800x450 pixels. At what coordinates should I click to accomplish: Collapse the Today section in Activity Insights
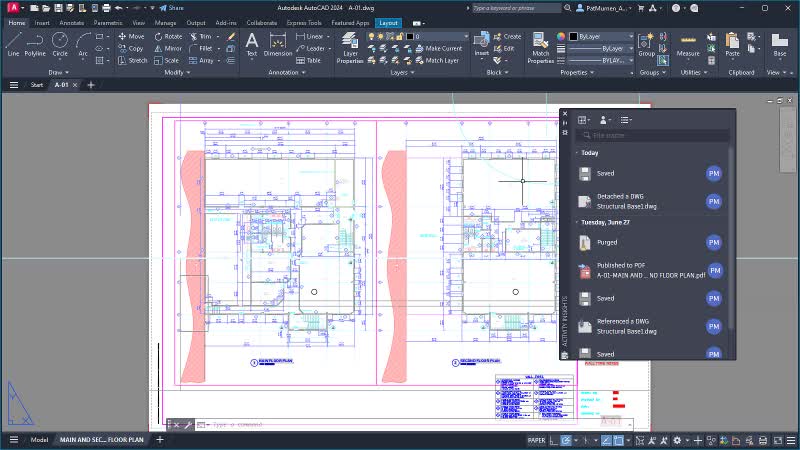tap(577, 153)
